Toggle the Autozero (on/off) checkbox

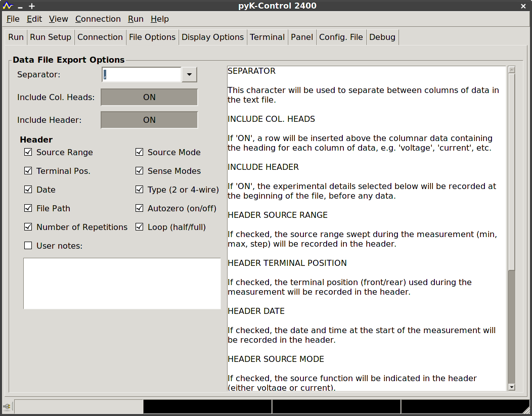coord(139,208)
